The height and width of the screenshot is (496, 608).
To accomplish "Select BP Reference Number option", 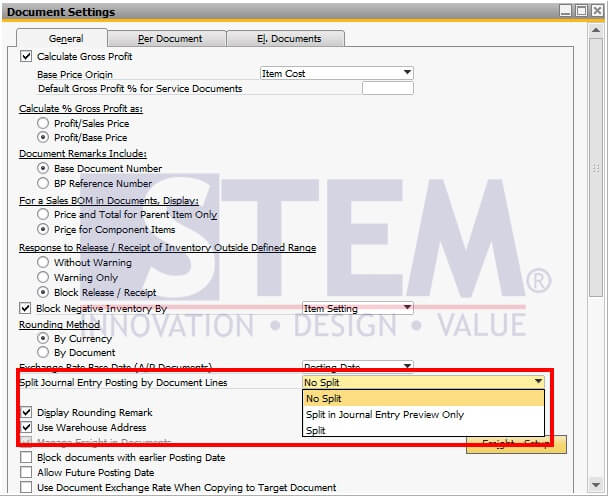I will (43, 183).
